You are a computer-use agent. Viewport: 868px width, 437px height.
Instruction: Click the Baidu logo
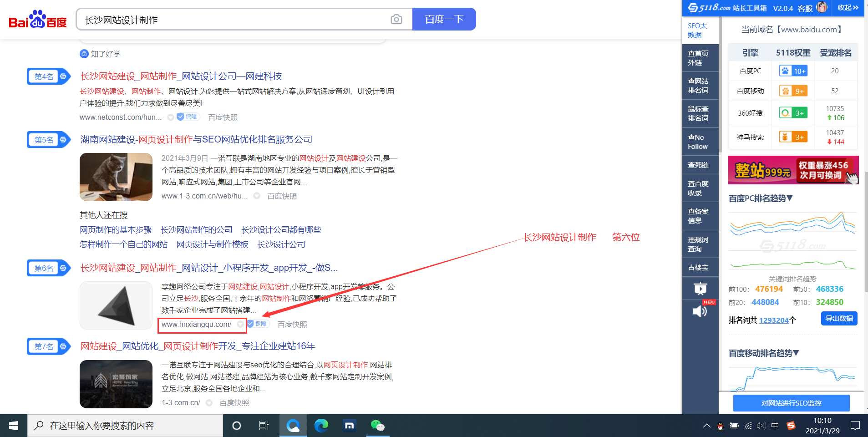coord(38,20)
